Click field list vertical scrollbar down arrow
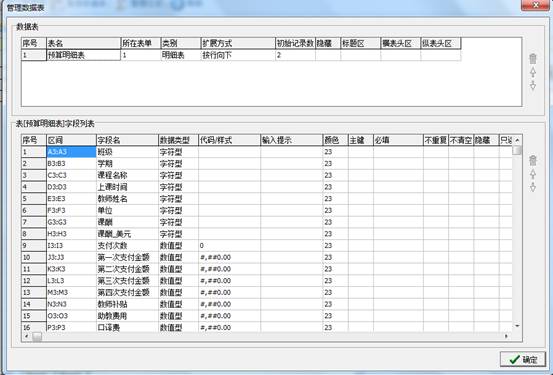The height and width of the screenshot is (375, 553). point(517,326)
